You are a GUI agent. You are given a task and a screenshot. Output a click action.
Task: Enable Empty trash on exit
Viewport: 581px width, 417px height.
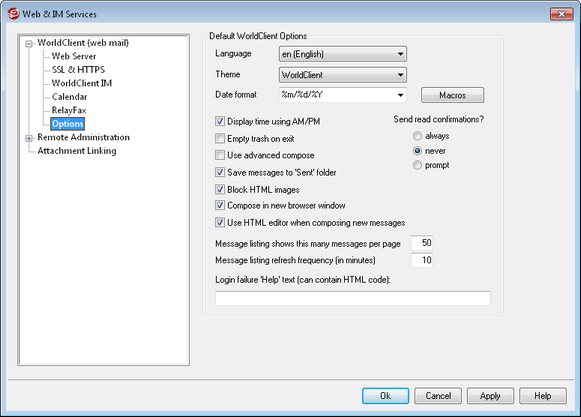click(220, 139)
